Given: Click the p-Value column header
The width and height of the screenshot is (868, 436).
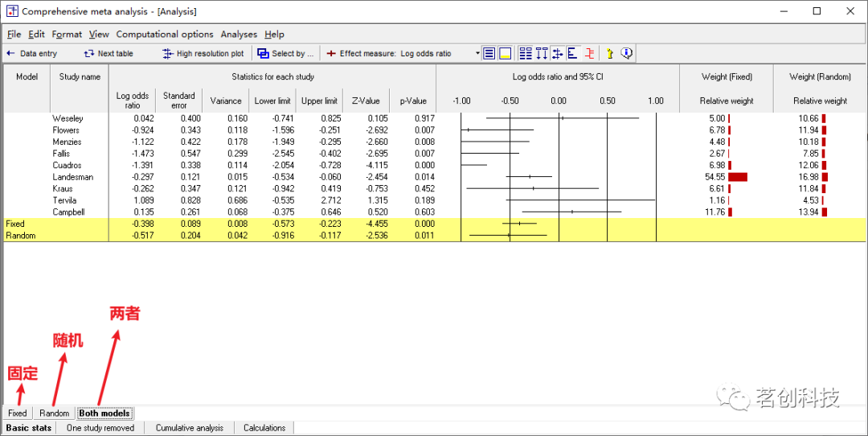Looking at the screenshot, I should pyautogui.click(x=413, y=101).
